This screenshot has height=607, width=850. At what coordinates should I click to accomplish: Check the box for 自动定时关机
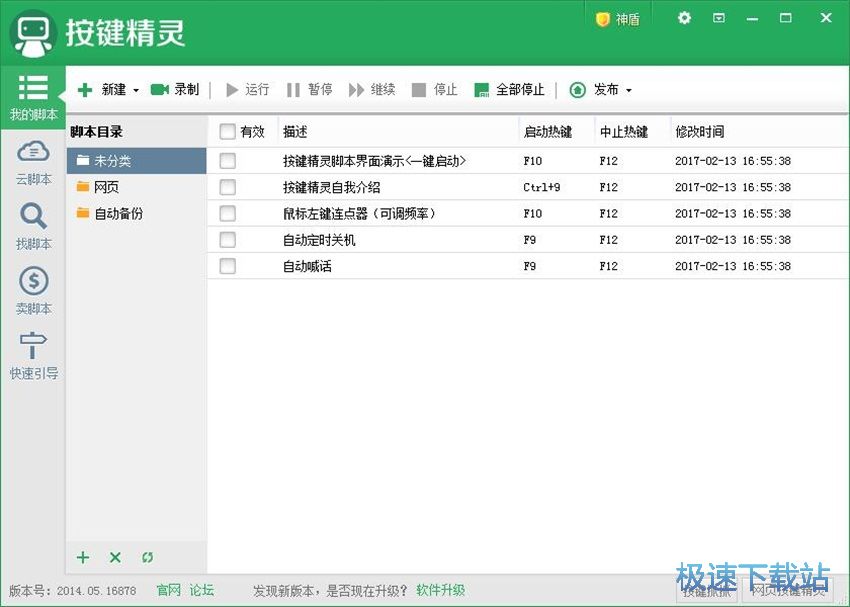point(227,240)
